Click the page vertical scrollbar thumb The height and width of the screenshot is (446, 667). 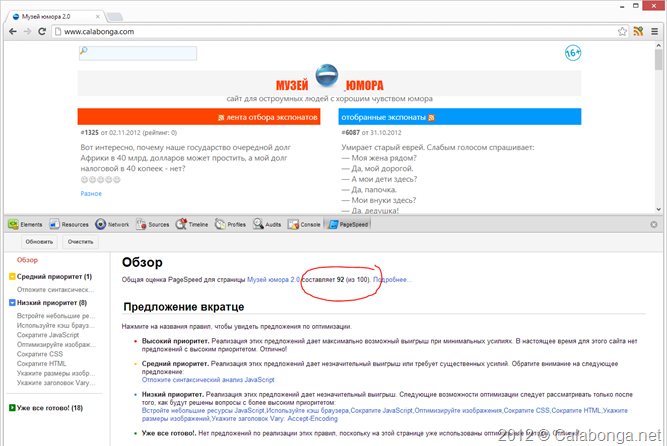[658, 60]
